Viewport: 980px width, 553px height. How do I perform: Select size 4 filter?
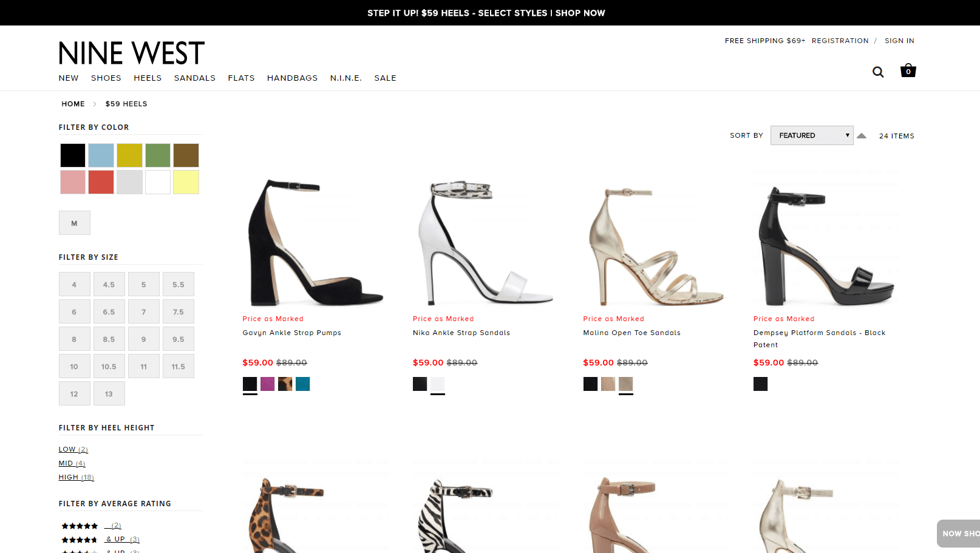coord(75,284)
